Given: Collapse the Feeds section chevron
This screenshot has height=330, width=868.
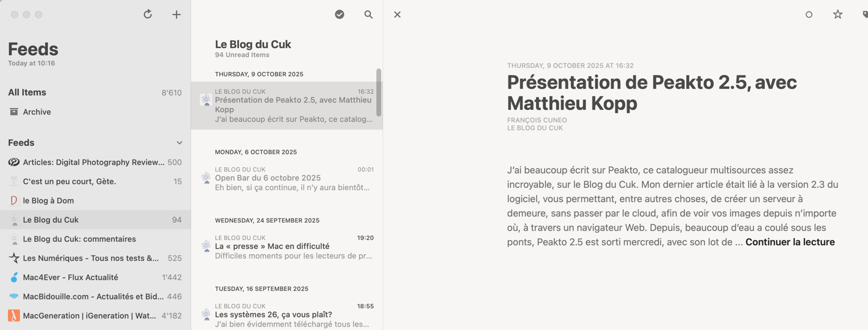Looking at the screenshot, I should click(x=179, y=143).
